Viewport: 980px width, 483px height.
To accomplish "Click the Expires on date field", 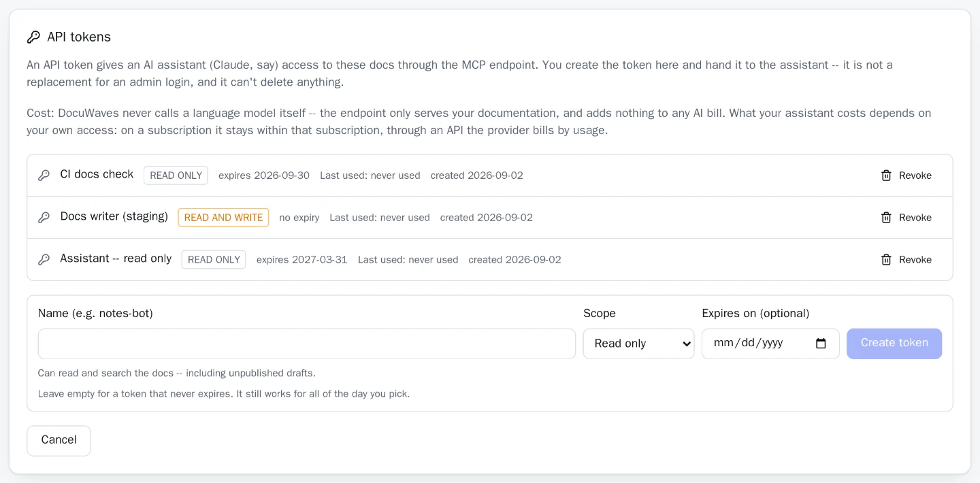I will tap(770, 344).
